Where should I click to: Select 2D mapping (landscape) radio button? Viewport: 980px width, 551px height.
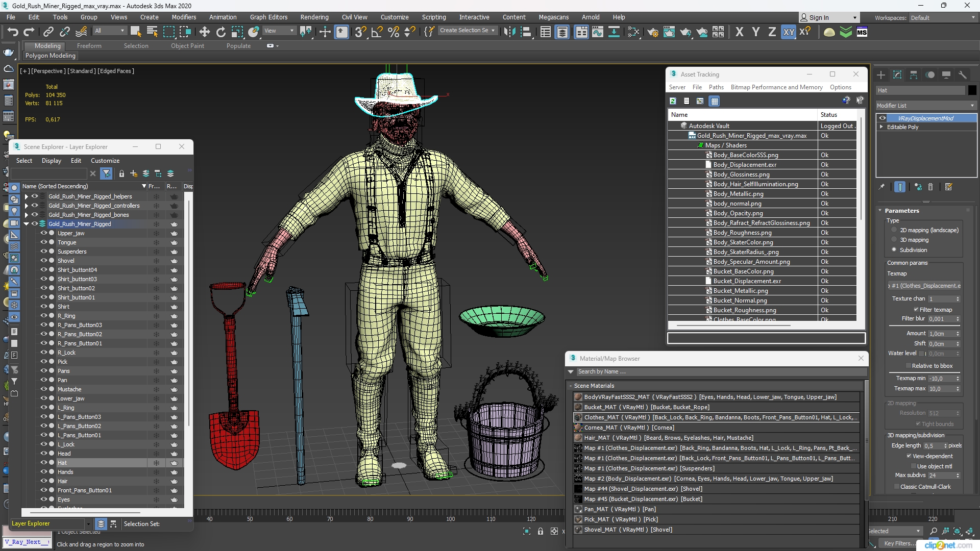pos(894,230)
